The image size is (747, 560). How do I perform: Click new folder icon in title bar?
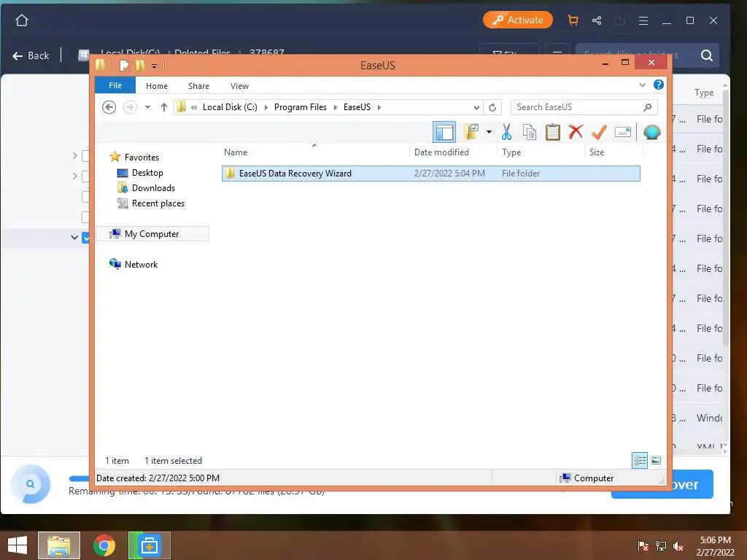click(x=140, y=65)
